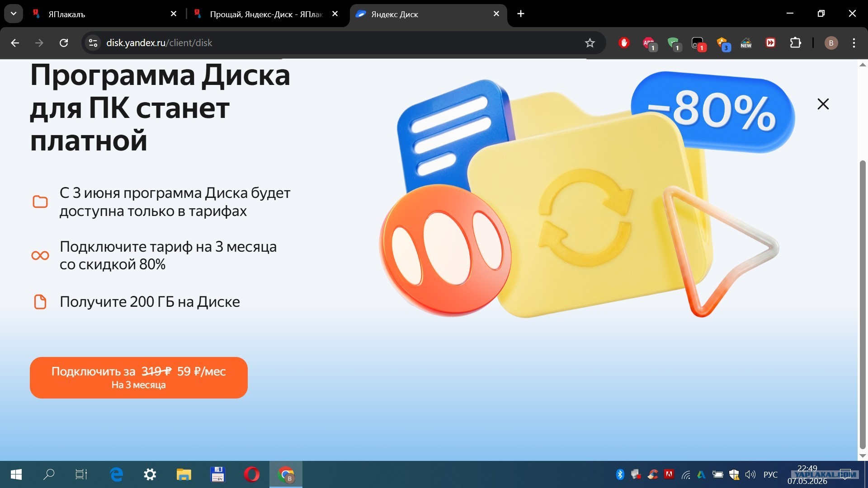
Task: Open the Chrome profile 'B' avatar
Action: pyautogui.click(x=831, y=43)
